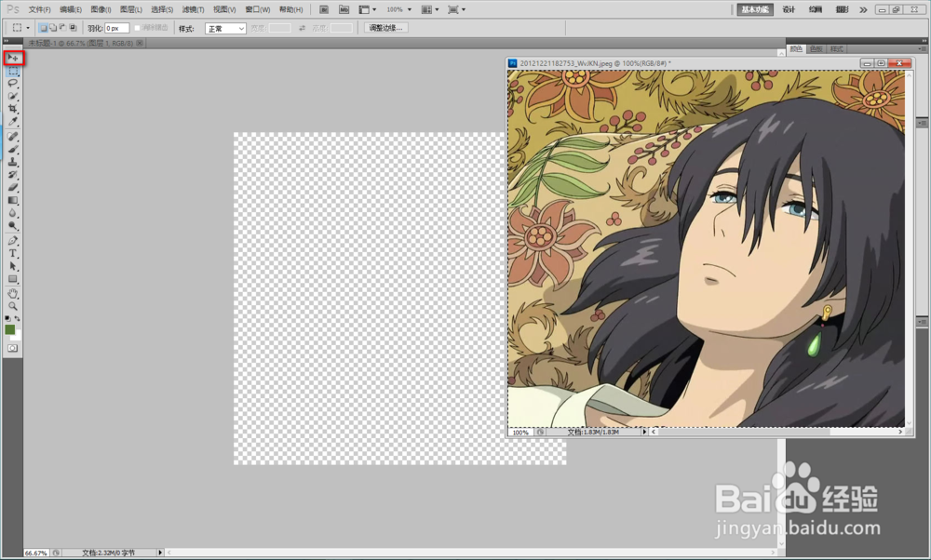The image size is (931, 560).
Task: Click the 羽化 feather input field
Action: tap(117, 28)
